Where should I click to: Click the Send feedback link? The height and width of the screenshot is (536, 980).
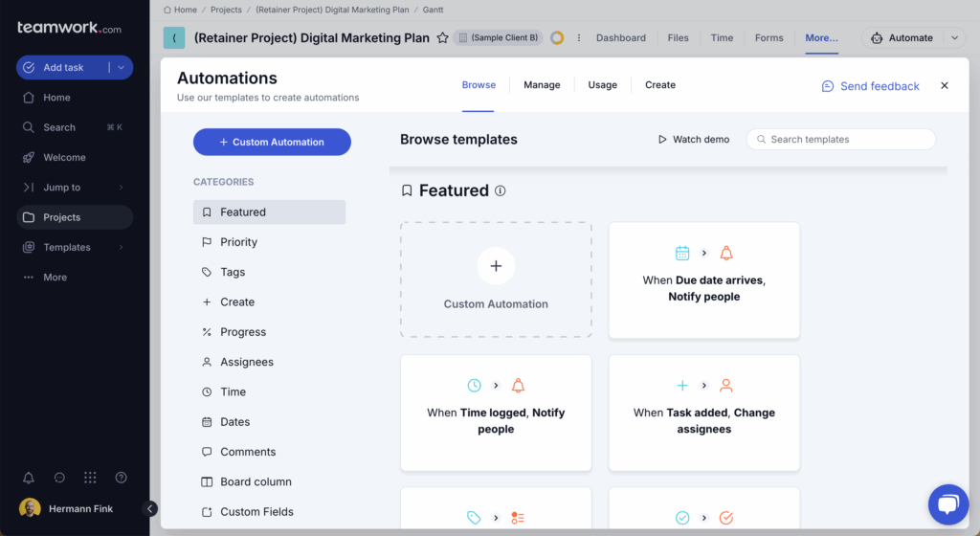870,86
